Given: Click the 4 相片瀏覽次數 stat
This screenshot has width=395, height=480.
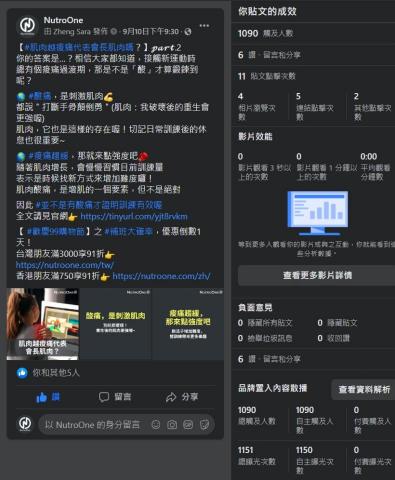Looking at the screenshot, I should tap(257, 106).
